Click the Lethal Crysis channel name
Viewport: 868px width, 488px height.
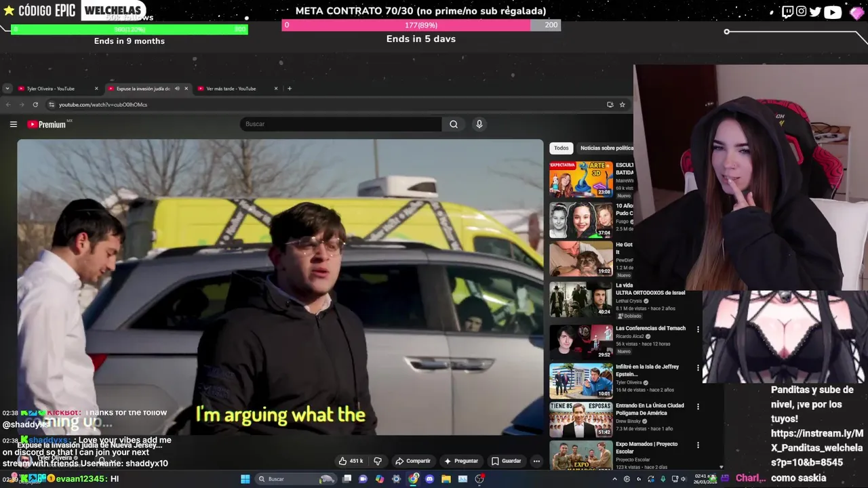pos(628,301)
